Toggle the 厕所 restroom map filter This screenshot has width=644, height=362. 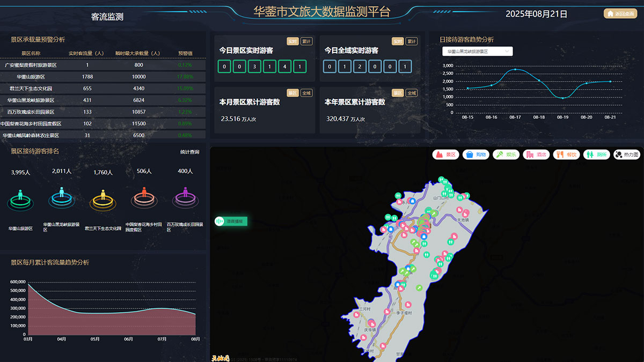pyautogui.click(x=596, y=154)
